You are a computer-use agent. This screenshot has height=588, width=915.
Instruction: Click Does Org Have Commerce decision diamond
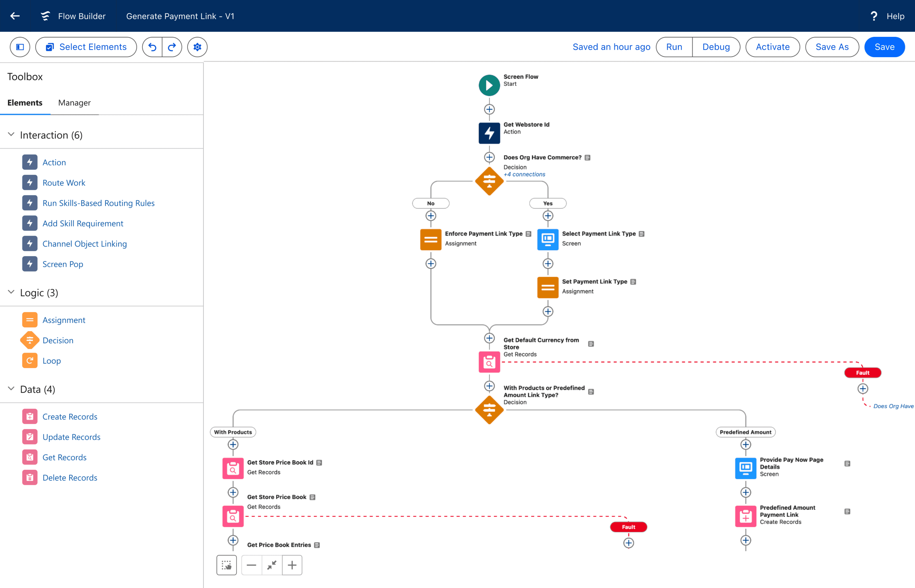(x=489, y=181)
